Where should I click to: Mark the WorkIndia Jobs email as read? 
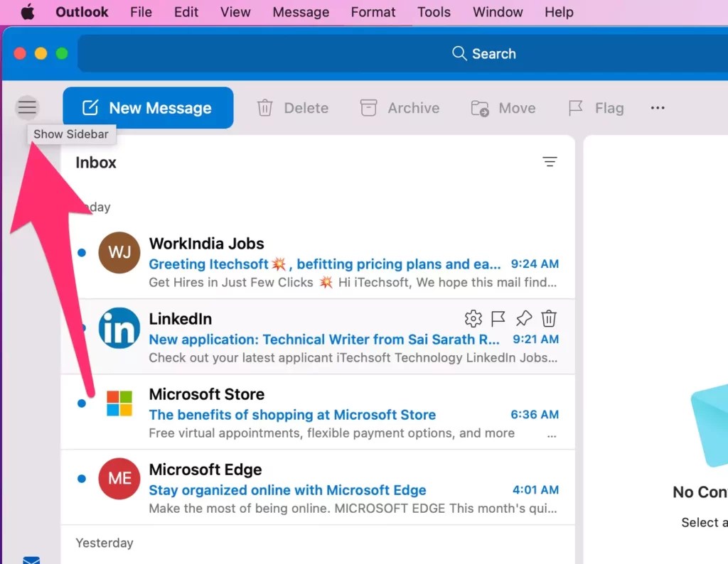81,252
